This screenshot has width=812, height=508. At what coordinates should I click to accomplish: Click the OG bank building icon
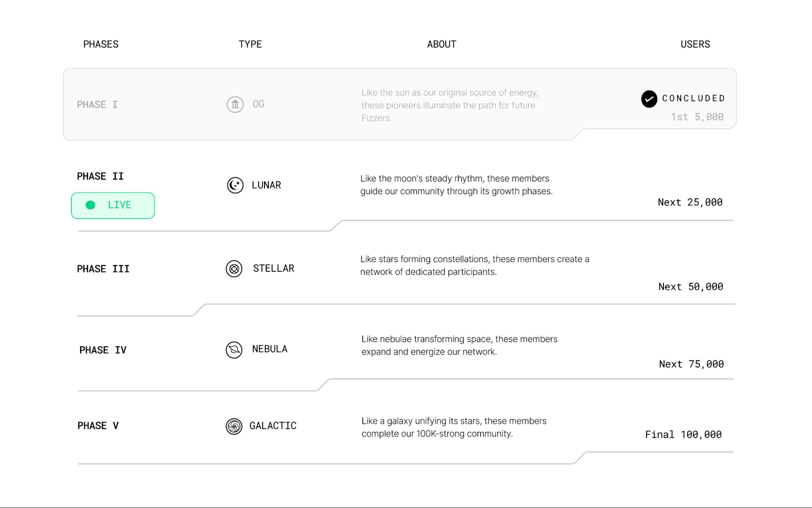coord(235,104)
